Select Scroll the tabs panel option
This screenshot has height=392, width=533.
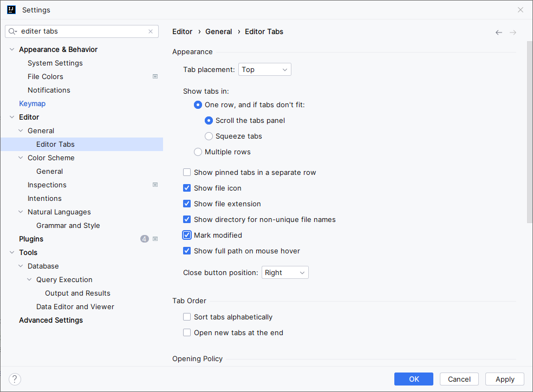[x=209, y=120]
